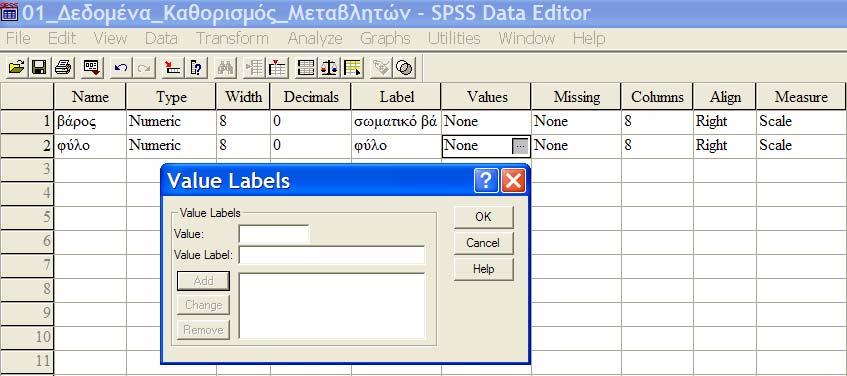Click the Split File icon
847x376 pixels.
pyautogui.click(x=306, y=68)
